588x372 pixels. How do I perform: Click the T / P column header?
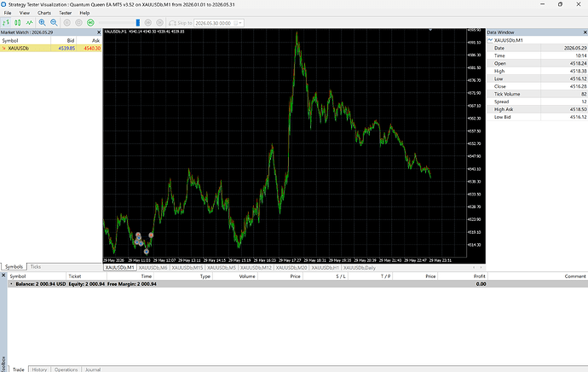click(x=385, y=276)
